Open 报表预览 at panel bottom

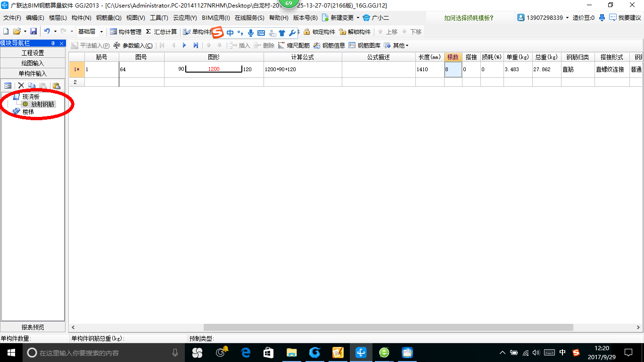pyautogui.click(x=33, y=327)
